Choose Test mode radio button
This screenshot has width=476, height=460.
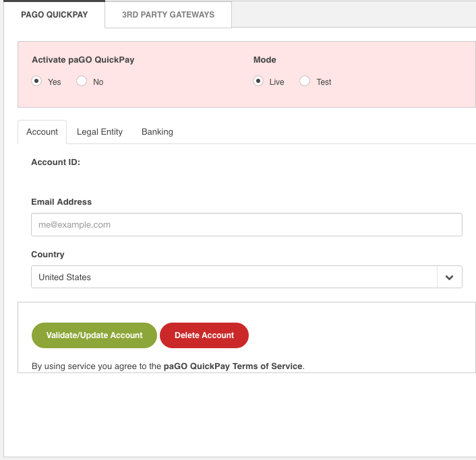305,81
